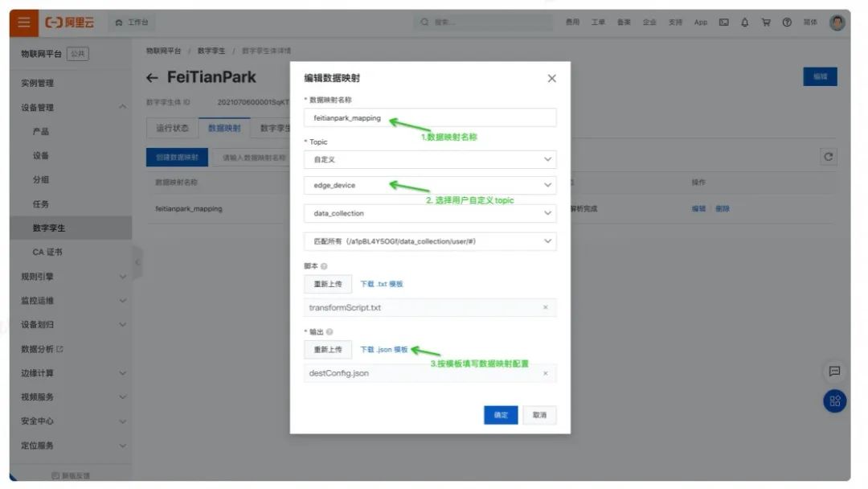868x489 pixels.
Task: Open 数字孪生 breadcrumb link
Action: point(211,51)
